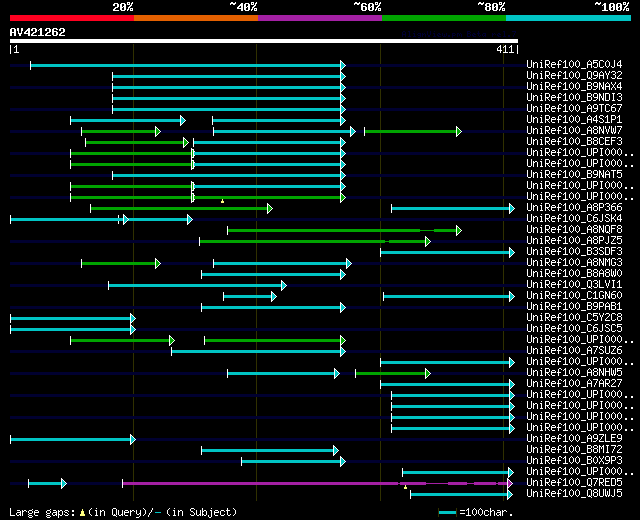Click the yellow gap marker in Q7RED5 row
640x520 pixels.
(405, 487)
